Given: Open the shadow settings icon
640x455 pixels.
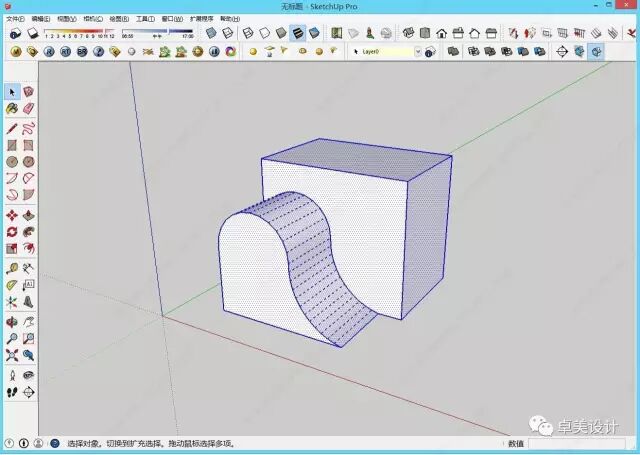Looking at the screenshot, I should point(15,33).
